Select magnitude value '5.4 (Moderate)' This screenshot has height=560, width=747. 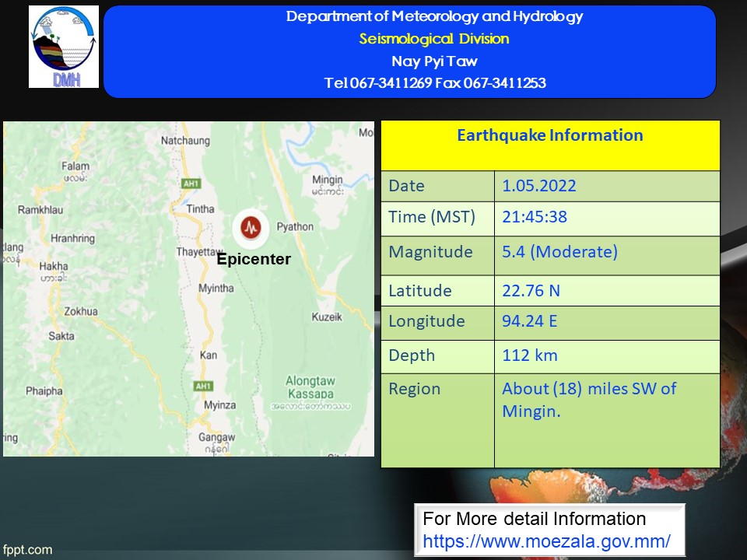tap(559, 251)
